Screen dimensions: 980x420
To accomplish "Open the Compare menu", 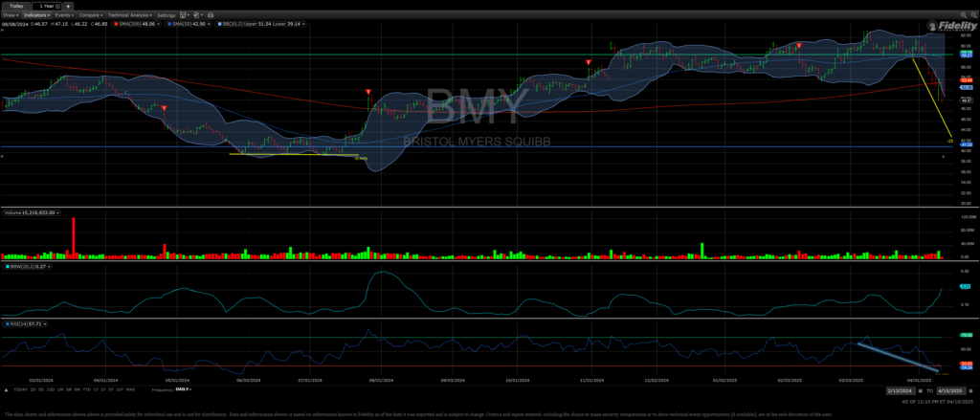I will pos(91,15).
